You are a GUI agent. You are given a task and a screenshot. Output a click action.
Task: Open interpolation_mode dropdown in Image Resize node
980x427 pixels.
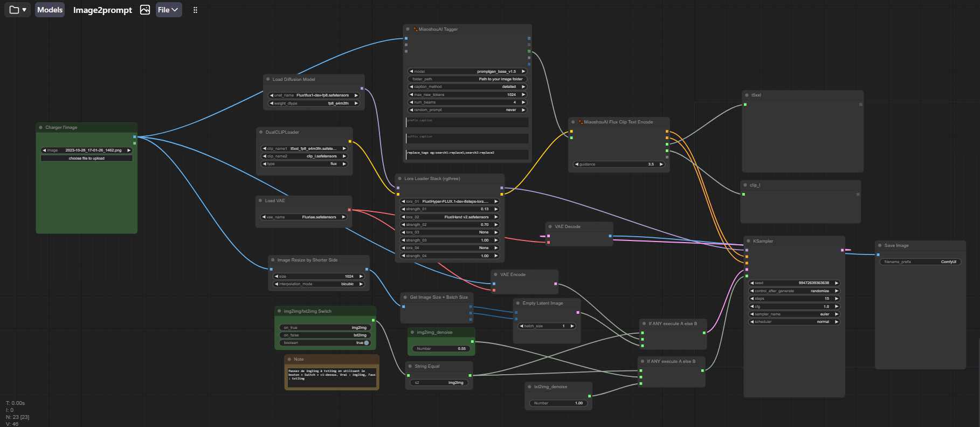coord(319,284)
